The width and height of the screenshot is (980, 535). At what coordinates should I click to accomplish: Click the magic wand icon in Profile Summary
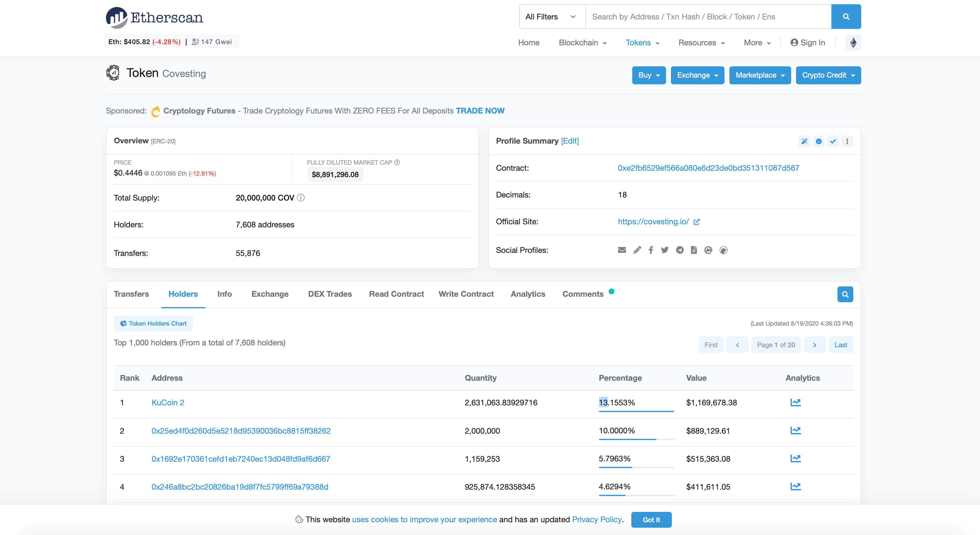(x=804, y=142)
